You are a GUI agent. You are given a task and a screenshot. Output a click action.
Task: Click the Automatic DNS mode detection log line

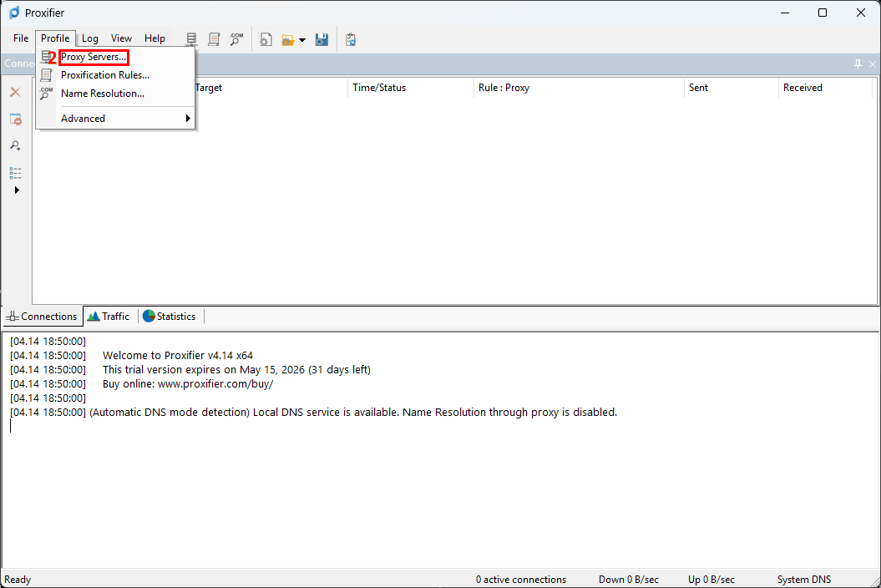[x=353, y=413]
